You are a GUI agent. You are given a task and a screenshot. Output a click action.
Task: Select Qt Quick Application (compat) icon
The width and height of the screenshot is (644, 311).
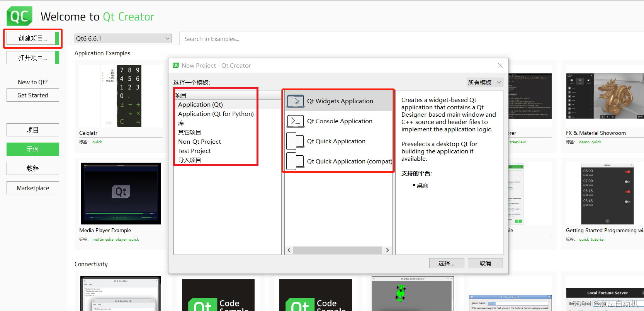296,161
